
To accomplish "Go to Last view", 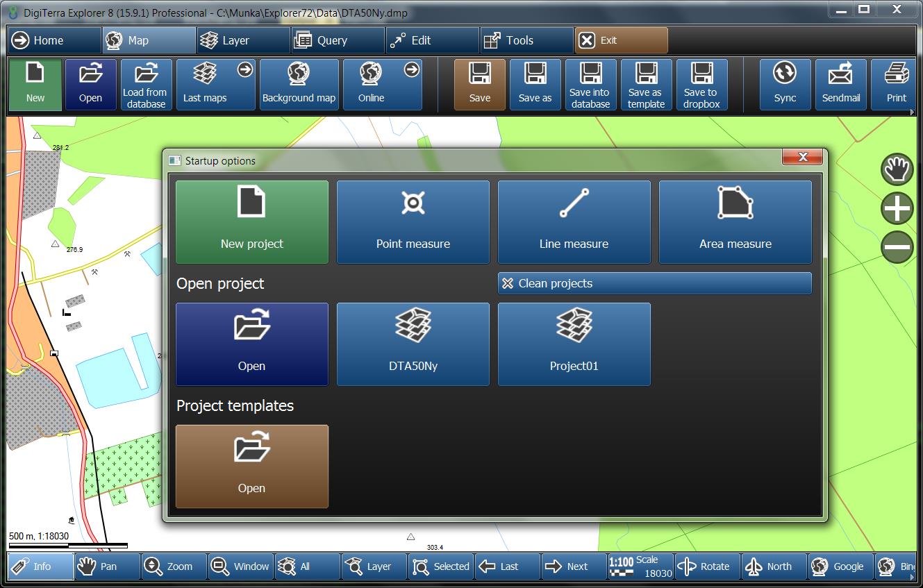I will [508, 566].
